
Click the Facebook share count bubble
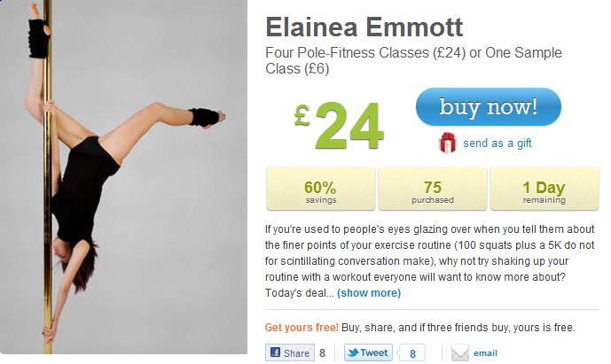pyautogui.click(x=323, y=353)
